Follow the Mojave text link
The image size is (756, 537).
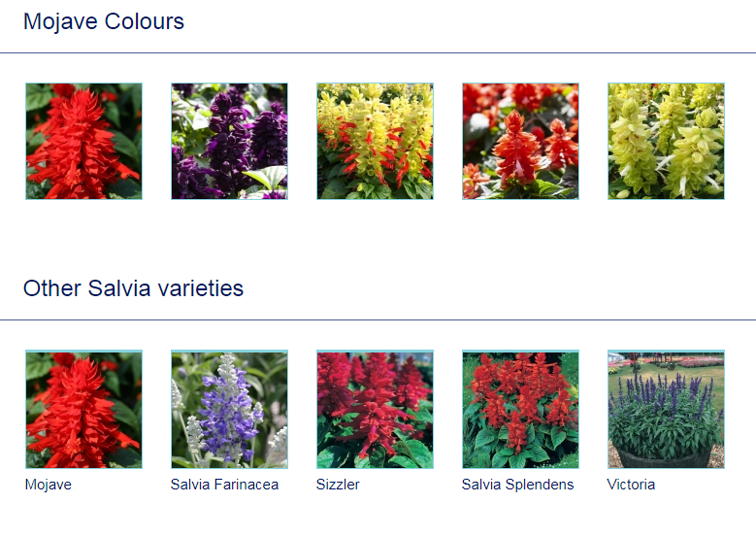tap(49, 485)
